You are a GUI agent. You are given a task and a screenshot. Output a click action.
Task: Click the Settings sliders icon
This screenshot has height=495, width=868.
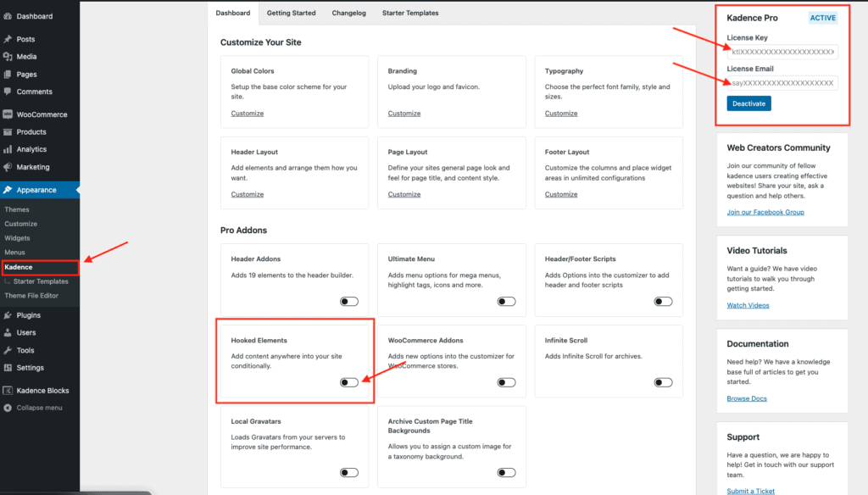pyautogui.click(x=8, y=368)
